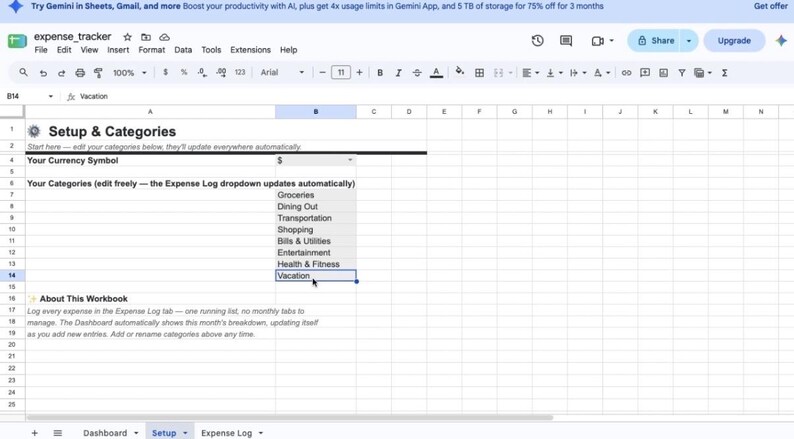Star the expense_tracker document
Screen dimensions: 794x439
[128, 37]
